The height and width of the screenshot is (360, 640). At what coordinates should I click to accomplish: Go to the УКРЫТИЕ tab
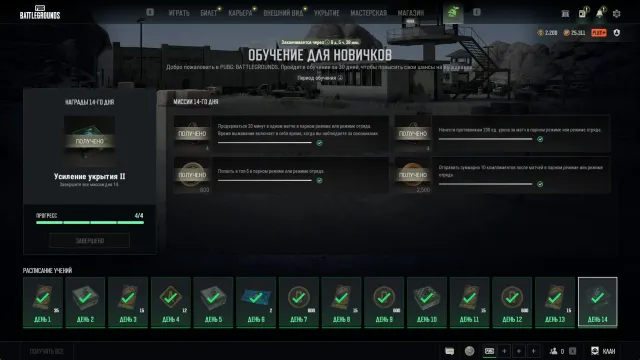(327, 13)
